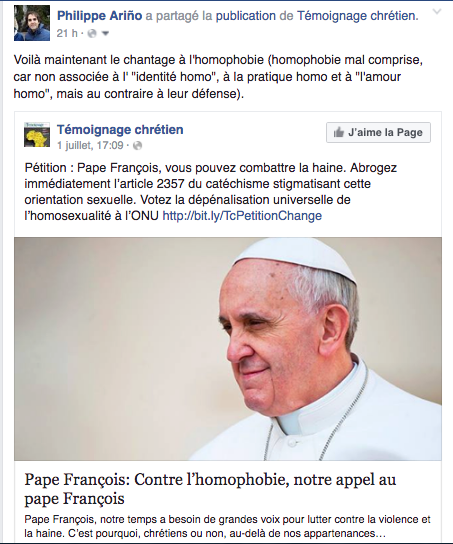453x544 pixels.
Task: Open the Pope Francis article photo
Action: pyautogui.click(x=228, y=349)
